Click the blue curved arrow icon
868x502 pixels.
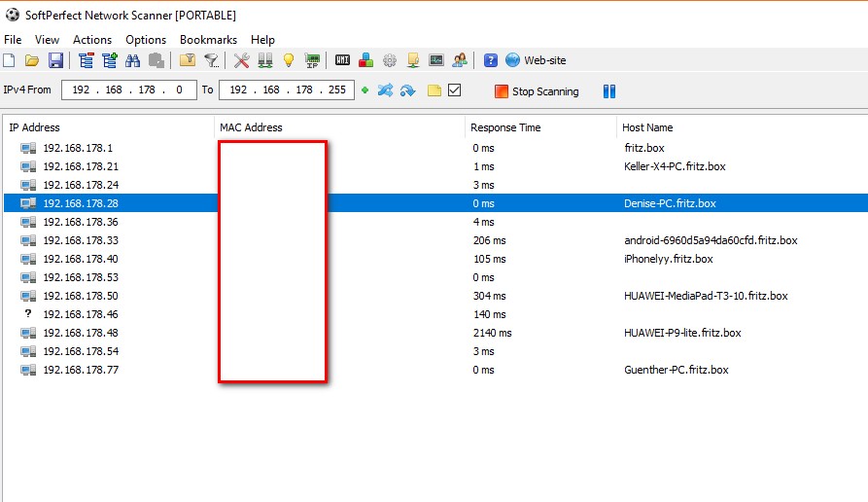pyautogui.click(x=408, y=90)
